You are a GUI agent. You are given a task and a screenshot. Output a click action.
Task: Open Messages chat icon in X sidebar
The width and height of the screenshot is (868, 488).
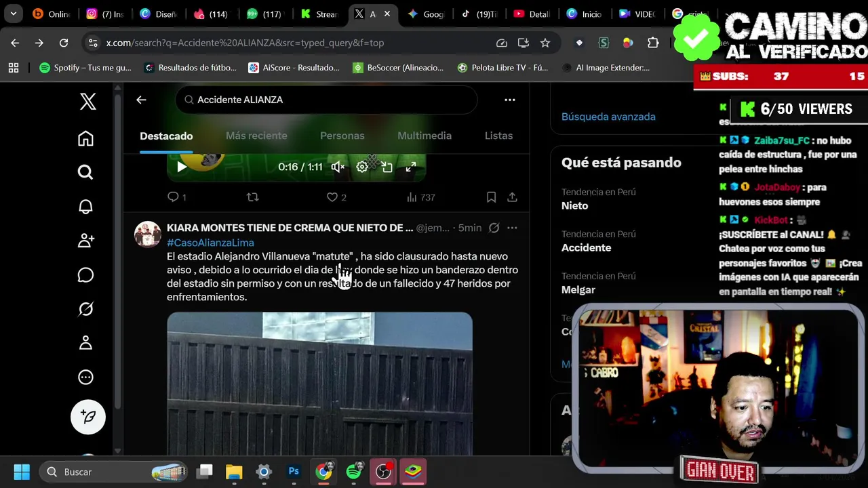[x=85, y=274]
